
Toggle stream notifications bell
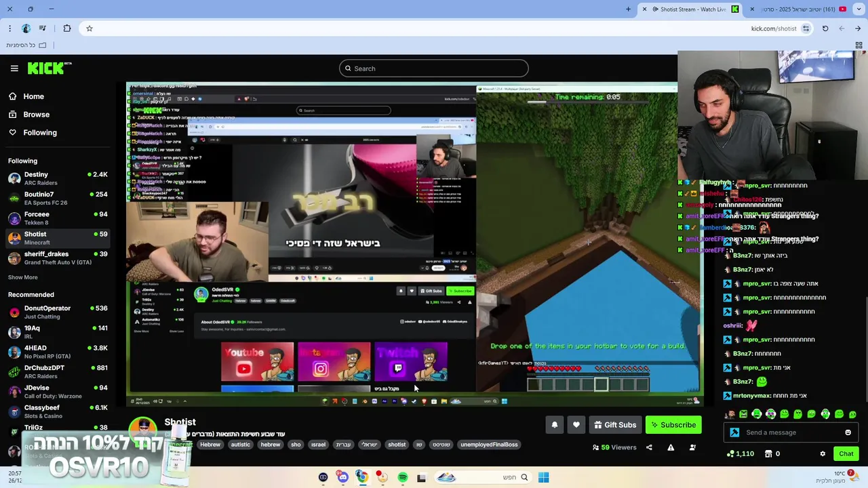[554, 425]
